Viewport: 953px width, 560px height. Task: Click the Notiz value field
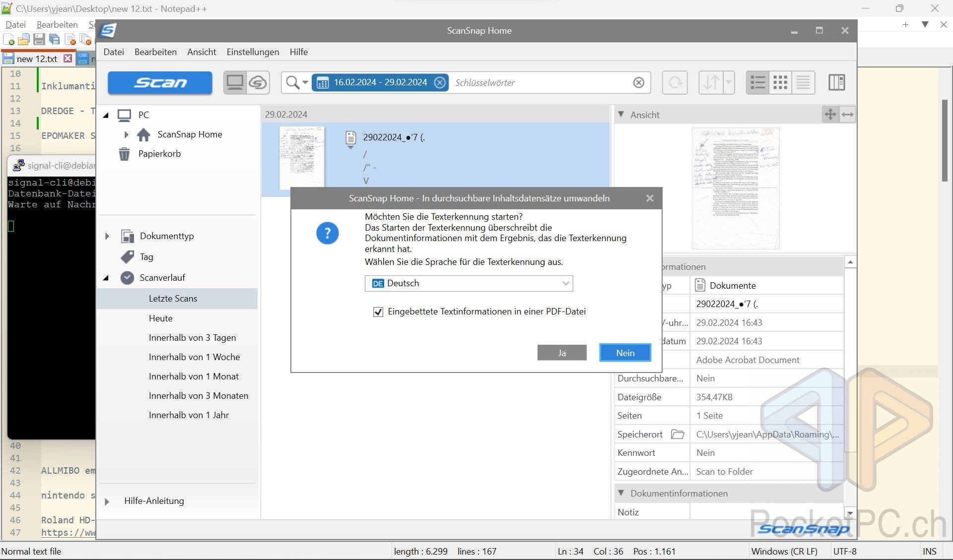pyautogui.click(x=767, y=512)
